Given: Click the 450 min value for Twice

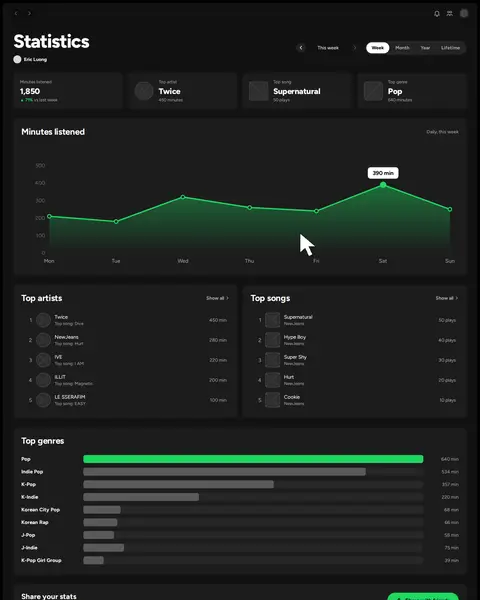Looking at the screenshot, I should (218, 320).
